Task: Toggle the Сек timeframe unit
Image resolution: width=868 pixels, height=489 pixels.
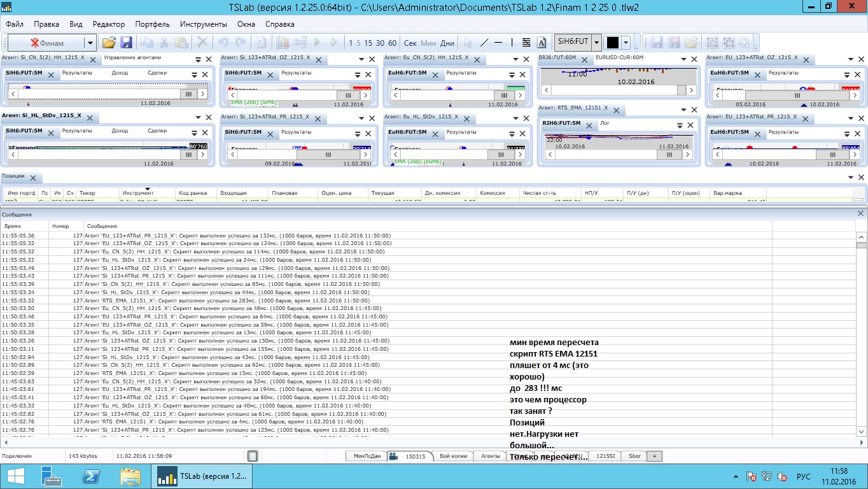Action: tap(410, 43)
